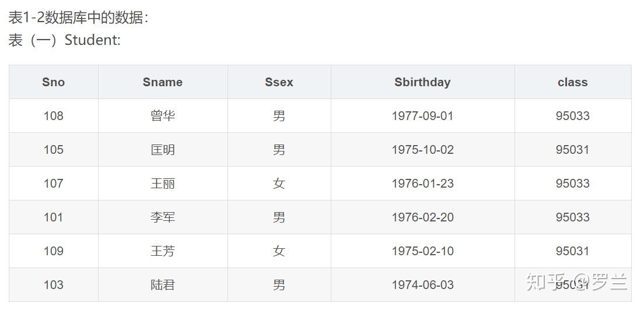This screenshot has width=644, height=310.
Task: Click the Ssex column header
Action: point(279,82)
